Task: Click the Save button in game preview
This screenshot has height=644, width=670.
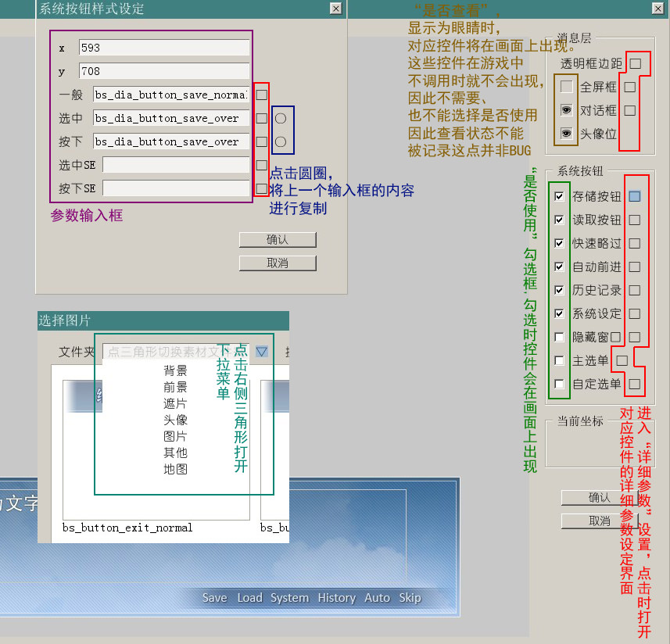Action: pyautogui.click(x=214, y=597)
